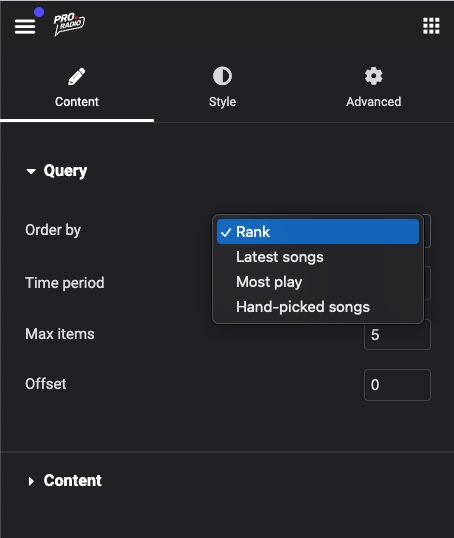This screenshot has height=538, width=454.
Task: Click the Max items field
Action: (397, 334)
